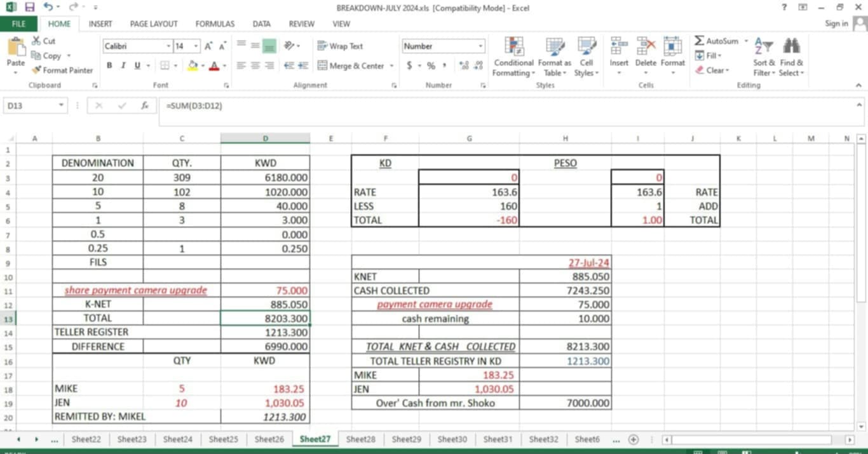Open the Font dialog launcher

227,85
